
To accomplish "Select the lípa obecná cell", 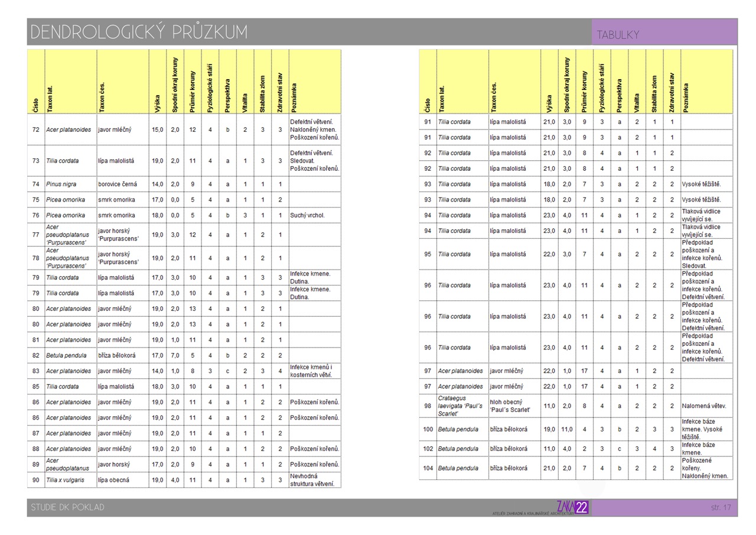I will coord(123,480).
